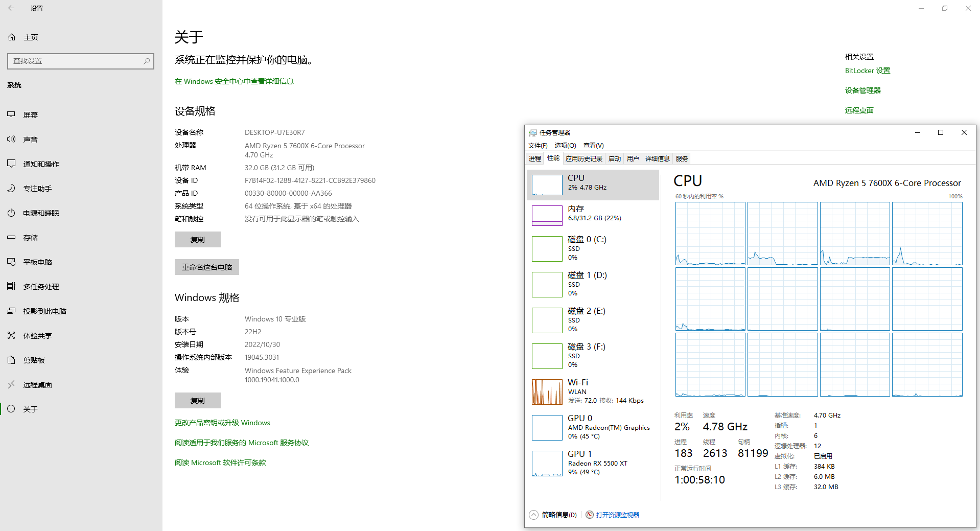Switch to the Processes (进程) tab

[x=535, y=159]
